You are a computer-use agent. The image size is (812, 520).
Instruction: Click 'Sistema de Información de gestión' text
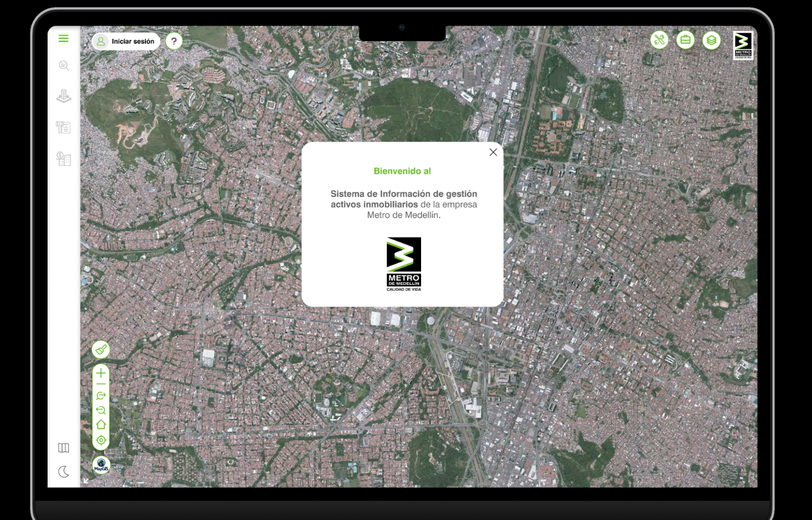tap(404, 194)
